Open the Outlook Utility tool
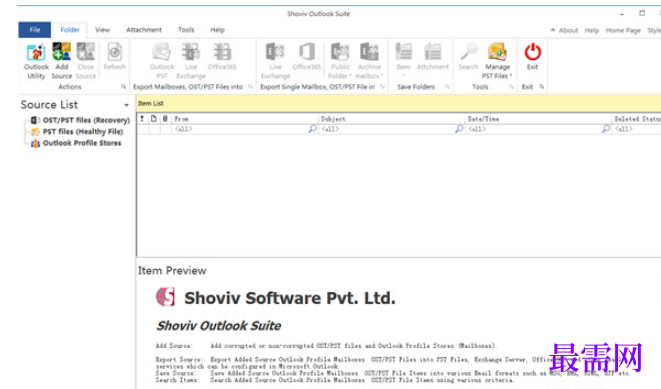This screenshot has height=389, width=661. point(36,61)
